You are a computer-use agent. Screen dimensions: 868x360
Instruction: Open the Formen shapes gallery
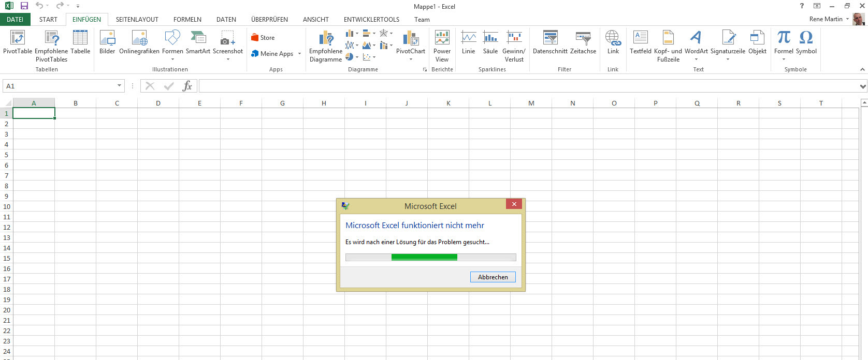(x=172, y=46)
